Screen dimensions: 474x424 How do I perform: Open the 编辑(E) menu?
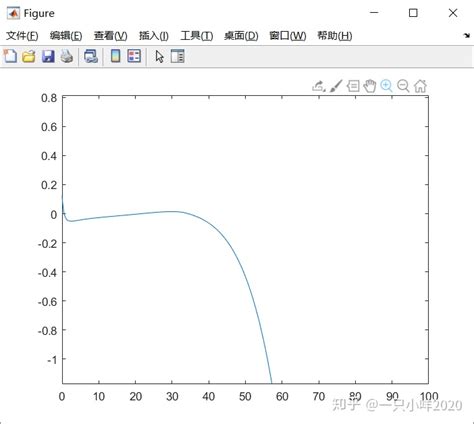(x=66, y=36)
